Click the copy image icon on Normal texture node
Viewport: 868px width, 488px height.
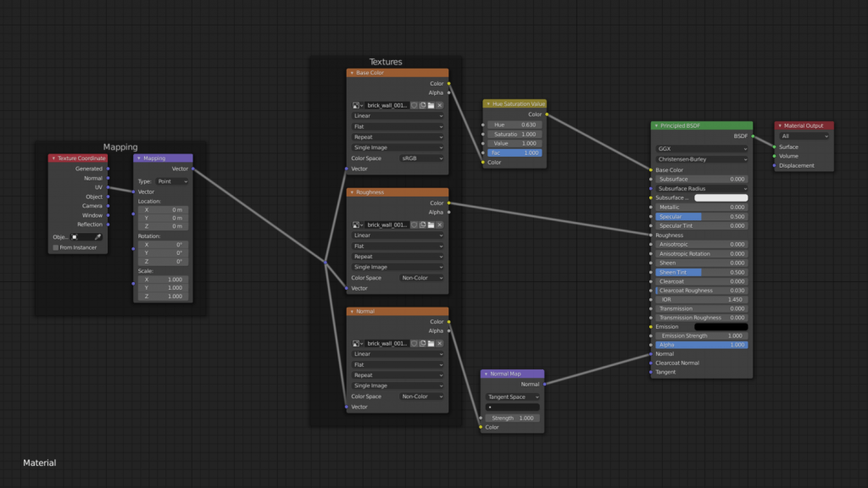point(422,343)
